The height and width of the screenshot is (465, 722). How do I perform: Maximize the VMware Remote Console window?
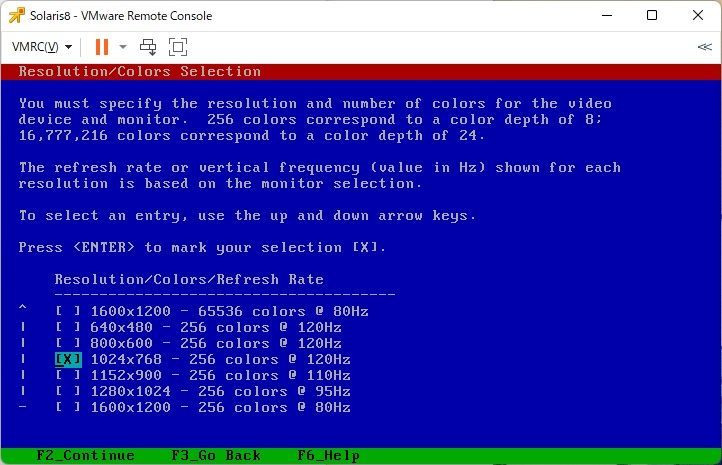[x=652, y=16]
